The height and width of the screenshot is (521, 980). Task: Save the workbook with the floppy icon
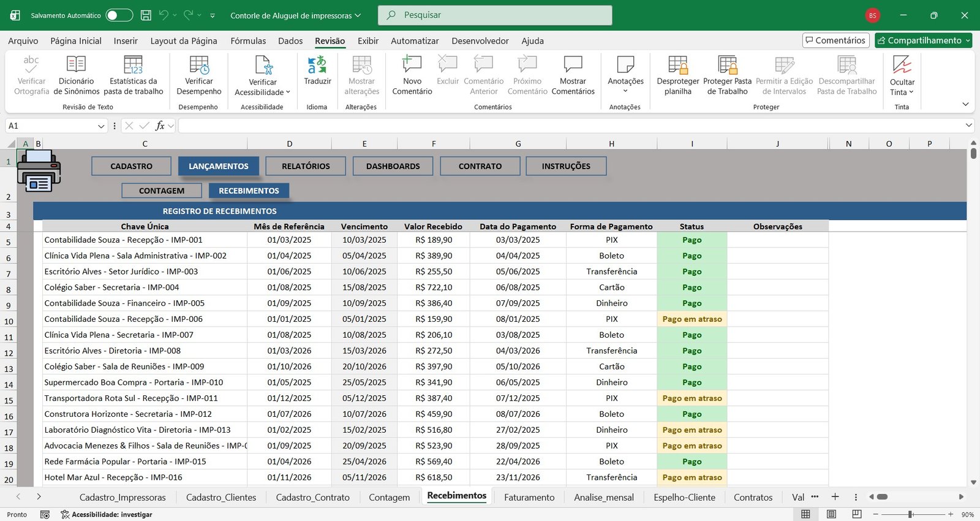pos(146,15)
